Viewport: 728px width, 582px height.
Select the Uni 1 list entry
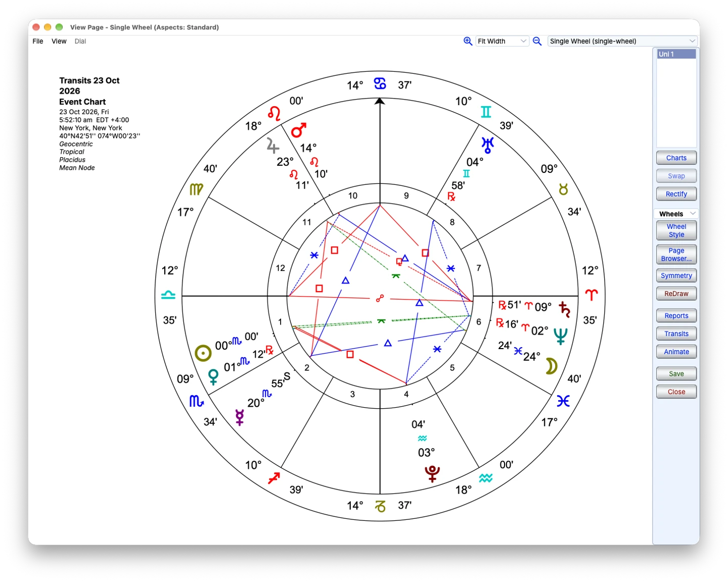click(x=676, y=54)
